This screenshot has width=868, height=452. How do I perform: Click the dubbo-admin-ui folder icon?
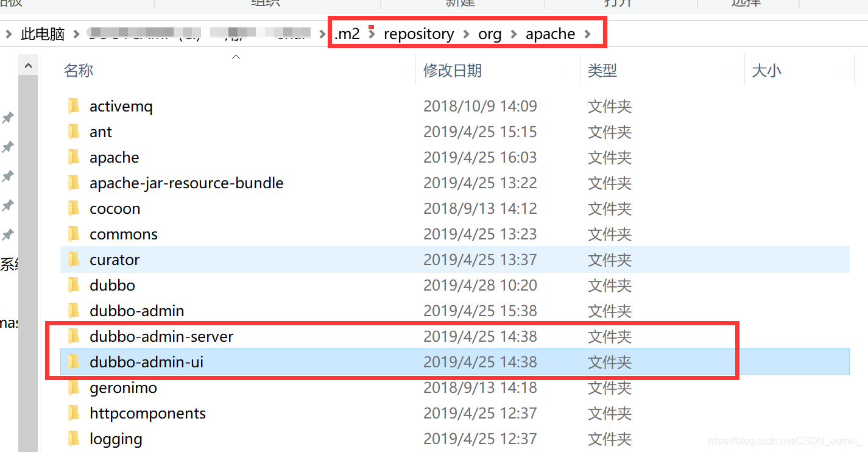click(74, 362)
